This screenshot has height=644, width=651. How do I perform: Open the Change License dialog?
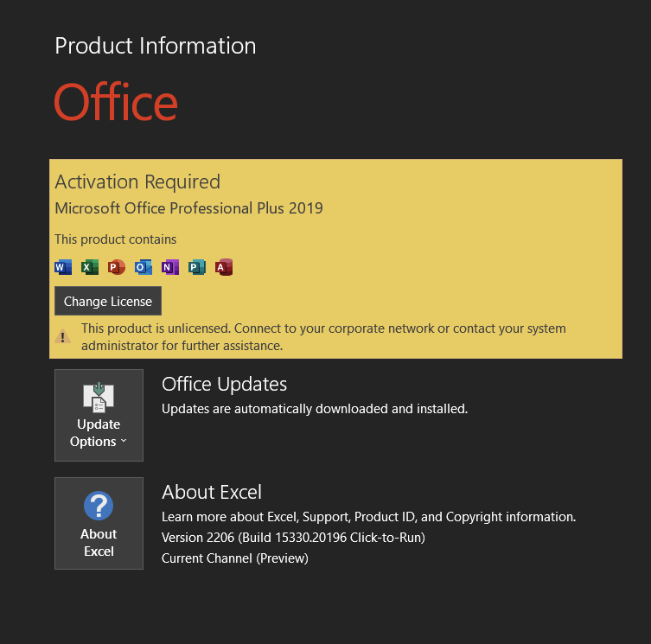[108, 301]
